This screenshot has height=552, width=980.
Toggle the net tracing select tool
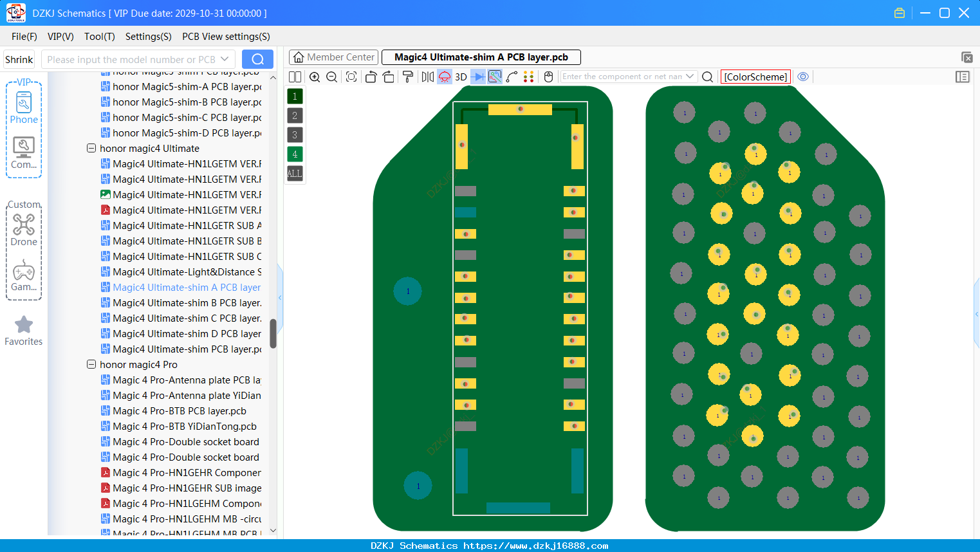pos(495,77)
